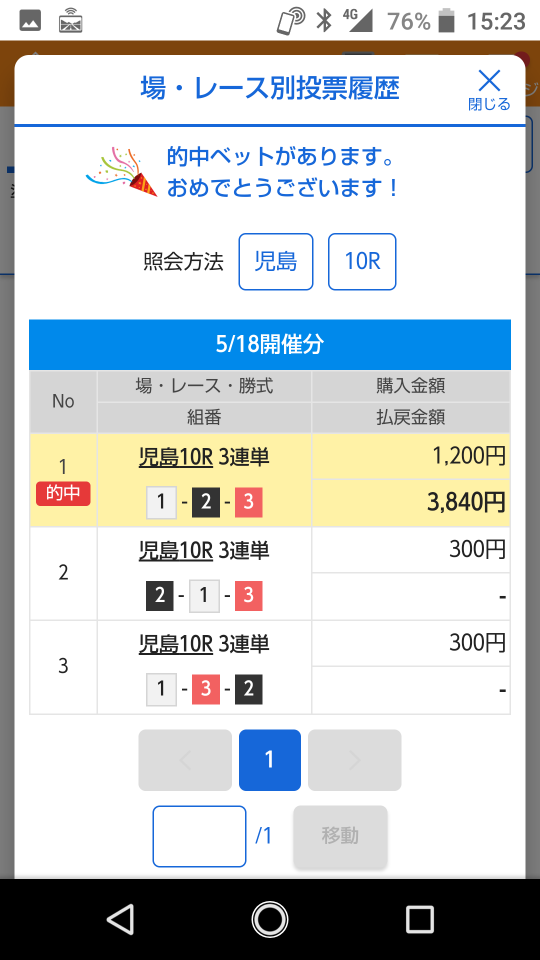540x960 pixels.
Task: Focus the page number input field
Action: (199, 836)
